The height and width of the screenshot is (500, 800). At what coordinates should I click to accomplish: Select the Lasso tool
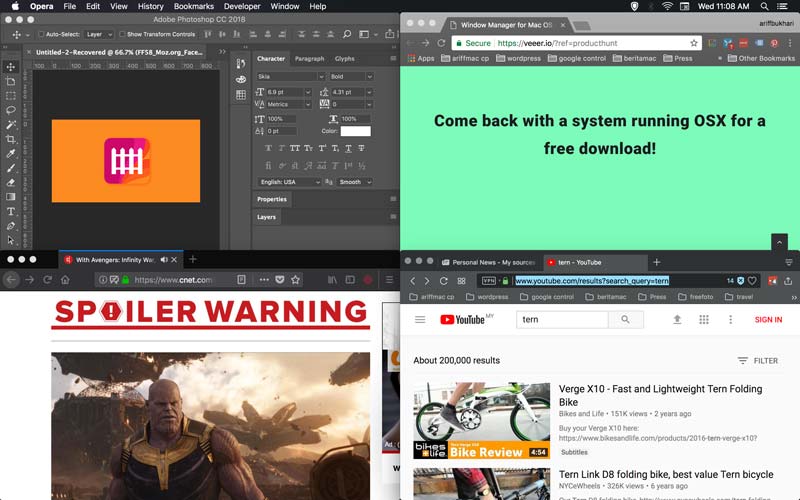pos(11,110)
